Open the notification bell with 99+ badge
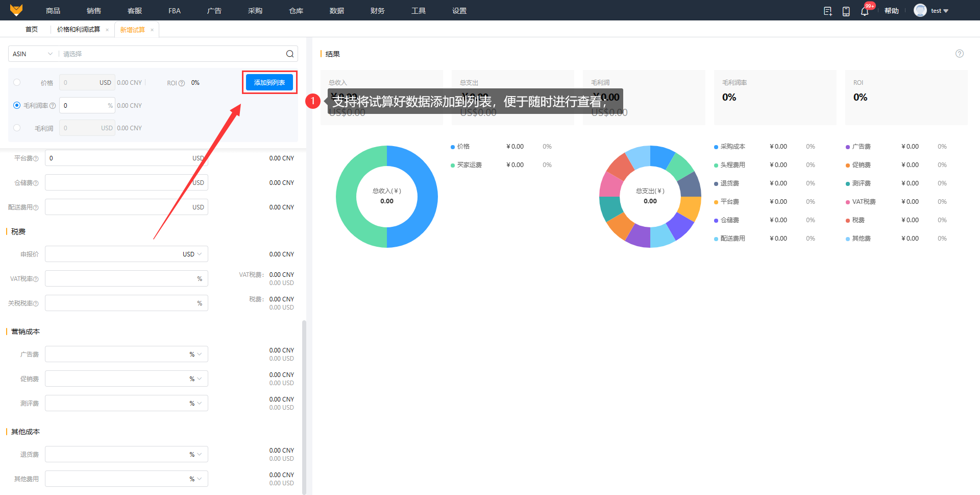980x495 pixels. tap(865, 11)
